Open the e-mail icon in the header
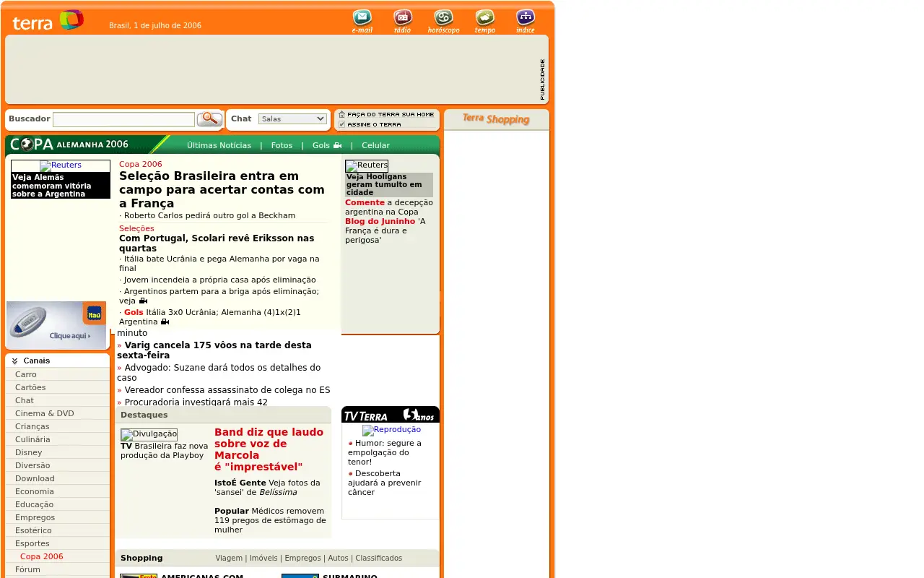The image size is (924, 578). 362,21
